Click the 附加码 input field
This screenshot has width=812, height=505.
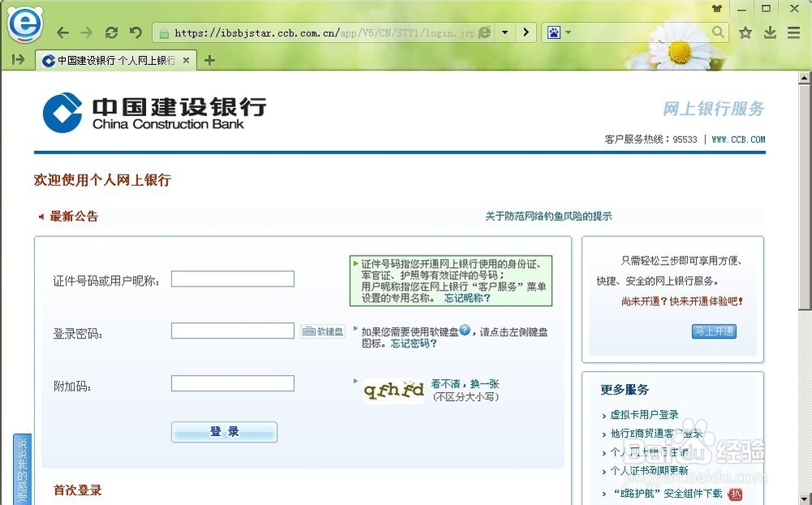(x=232, y=383)
